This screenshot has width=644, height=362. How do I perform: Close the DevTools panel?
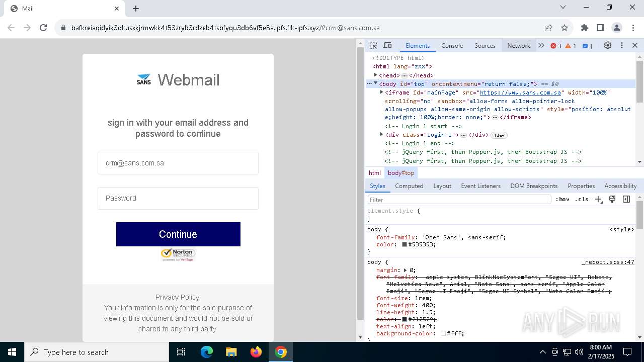click(635, 45)
